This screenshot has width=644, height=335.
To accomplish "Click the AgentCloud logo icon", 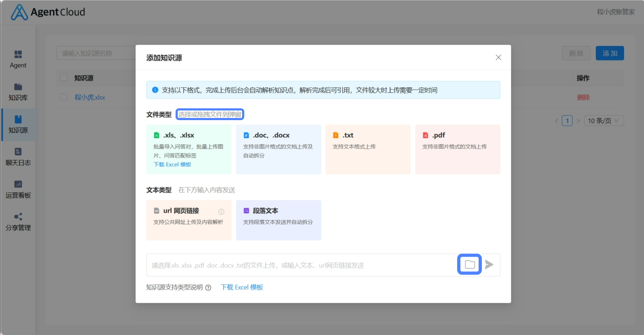I will click(19, 12).
